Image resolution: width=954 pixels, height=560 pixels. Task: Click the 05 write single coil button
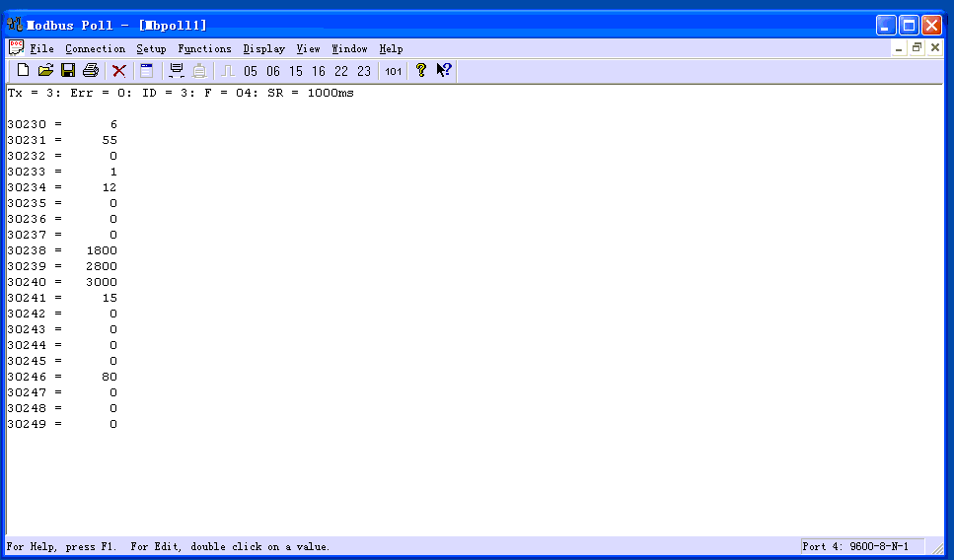pyautogui.click(x=251, y=71)
